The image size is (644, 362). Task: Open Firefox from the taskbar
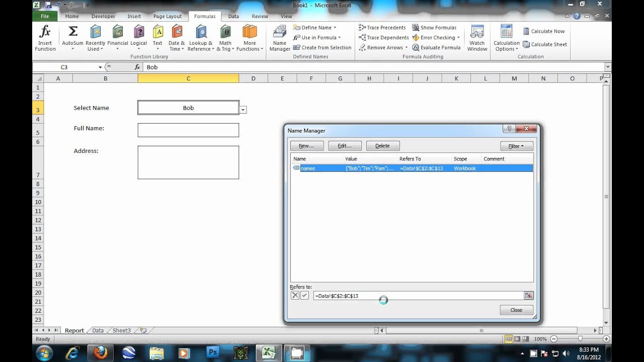point(101,353)
